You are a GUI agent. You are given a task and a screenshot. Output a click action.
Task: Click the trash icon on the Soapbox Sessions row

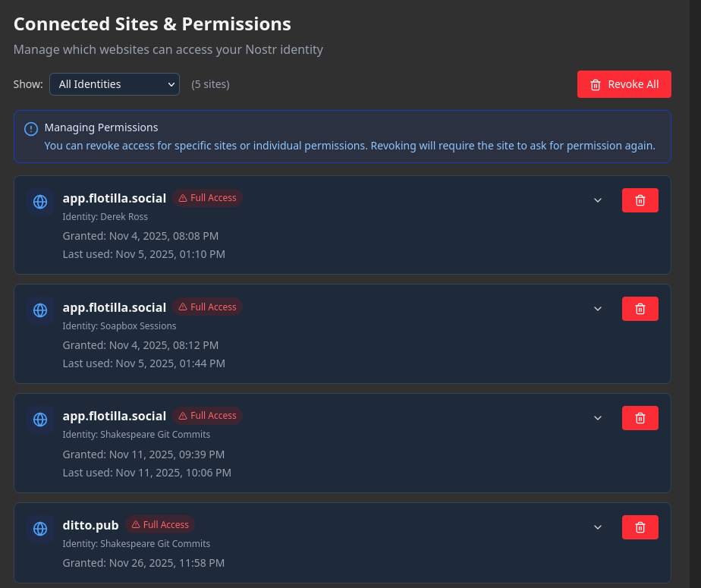[x=640, y=308]
